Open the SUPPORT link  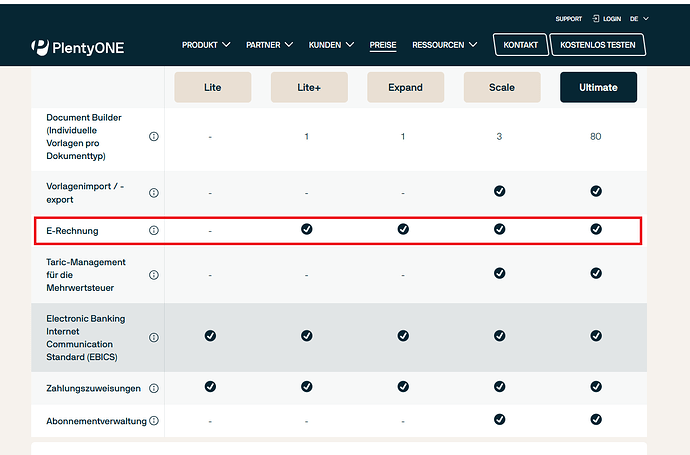pyautogui.click(x=569, y=18)
